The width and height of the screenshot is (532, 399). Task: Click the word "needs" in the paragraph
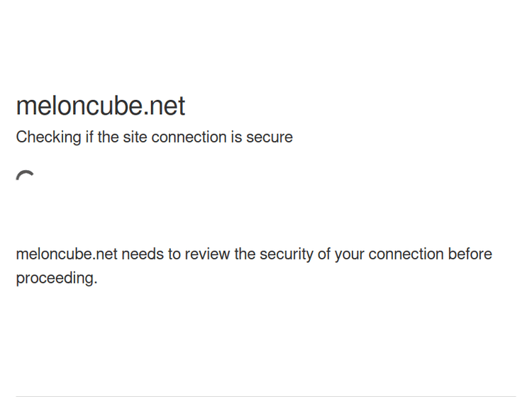point(143,254)
